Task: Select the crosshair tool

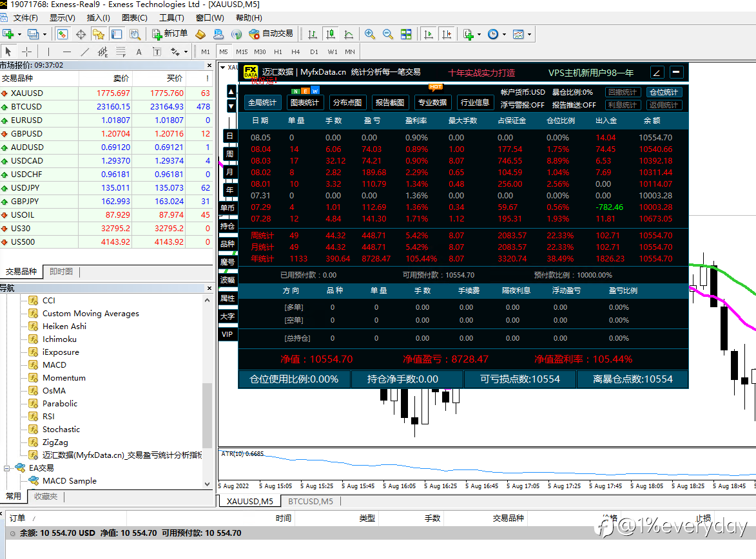Action: (27, 52)
